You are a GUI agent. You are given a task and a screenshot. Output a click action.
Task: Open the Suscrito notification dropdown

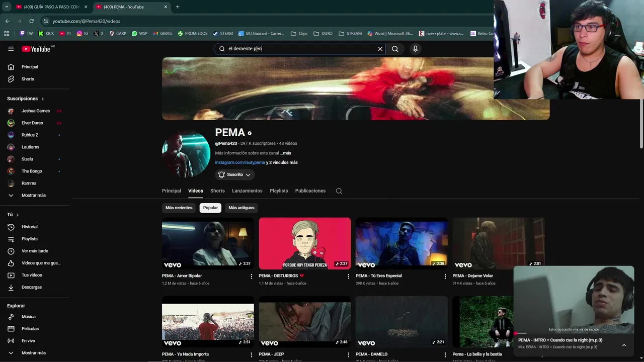tap(235, 174)
